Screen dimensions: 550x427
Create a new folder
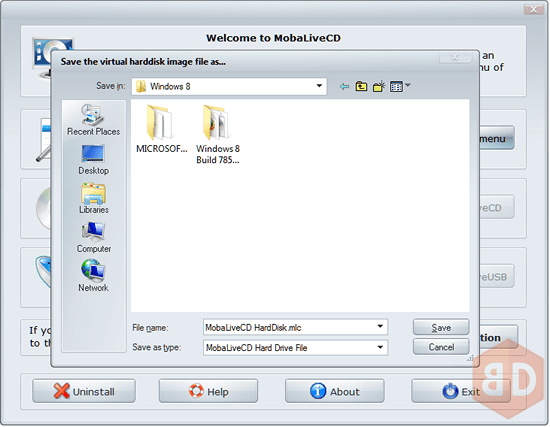(x=379, y=86)
